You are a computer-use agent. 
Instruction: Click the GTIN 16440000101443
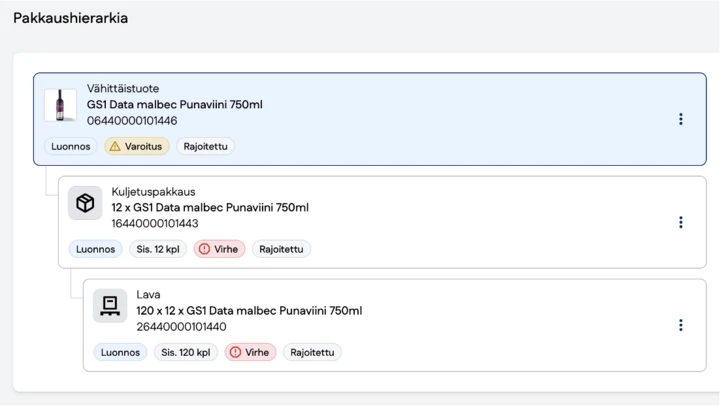155,224
